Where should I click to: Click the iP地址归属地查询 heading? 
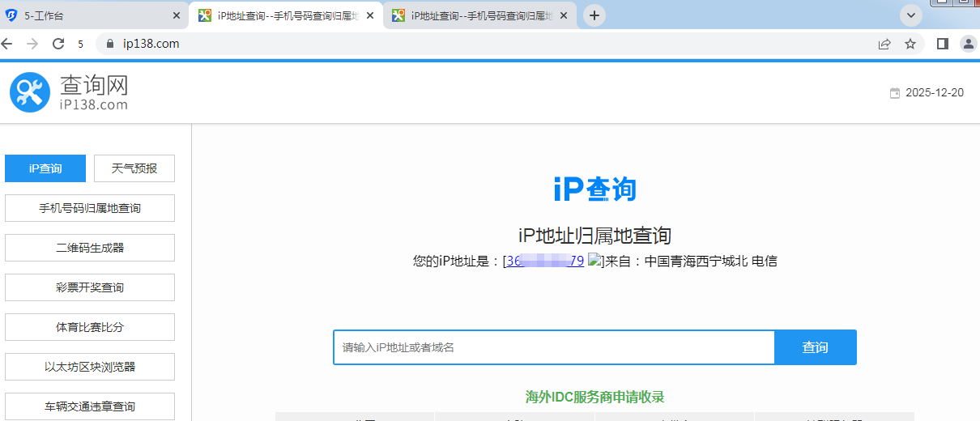[594, 236]
